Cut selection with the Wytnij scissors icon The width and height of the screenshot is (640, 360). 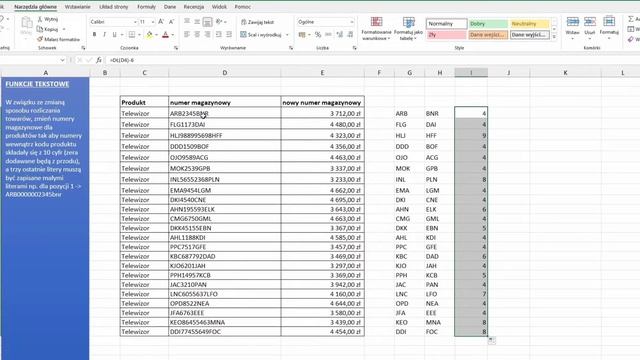click(x=40, y=19)
